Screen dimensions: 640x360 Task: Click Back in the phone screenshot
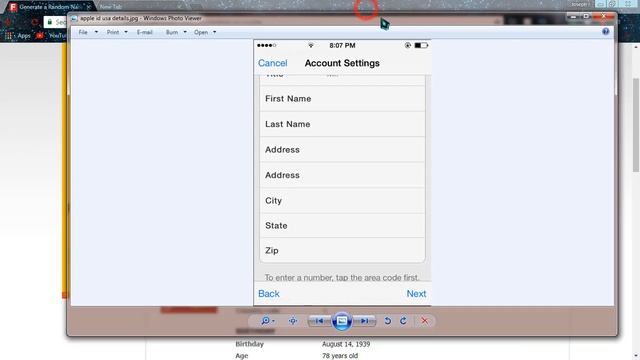269,294
